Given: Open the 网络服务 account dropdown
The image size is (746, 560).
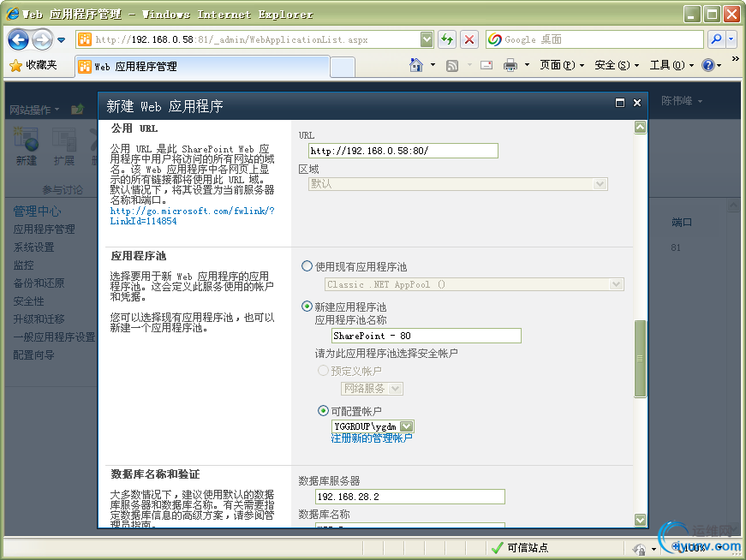Looking at the screenshot, I should [x=372, y=389].
